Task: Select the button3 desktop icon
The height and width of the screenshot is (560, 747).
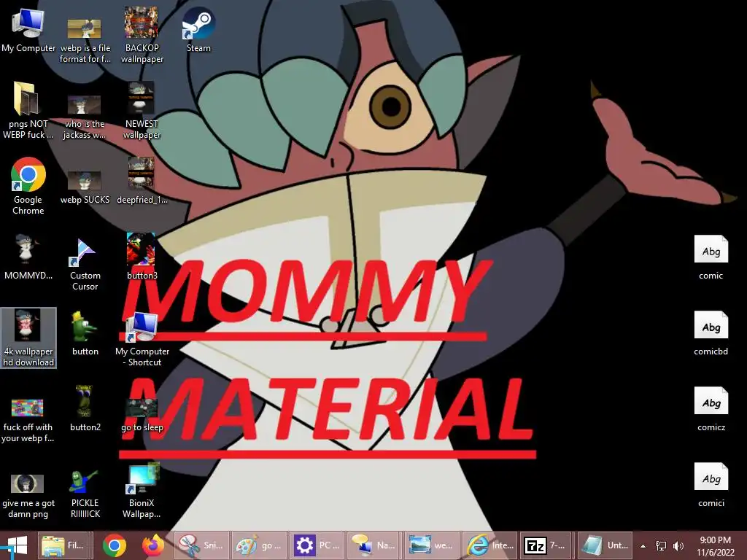Action: tap(142, 257)
